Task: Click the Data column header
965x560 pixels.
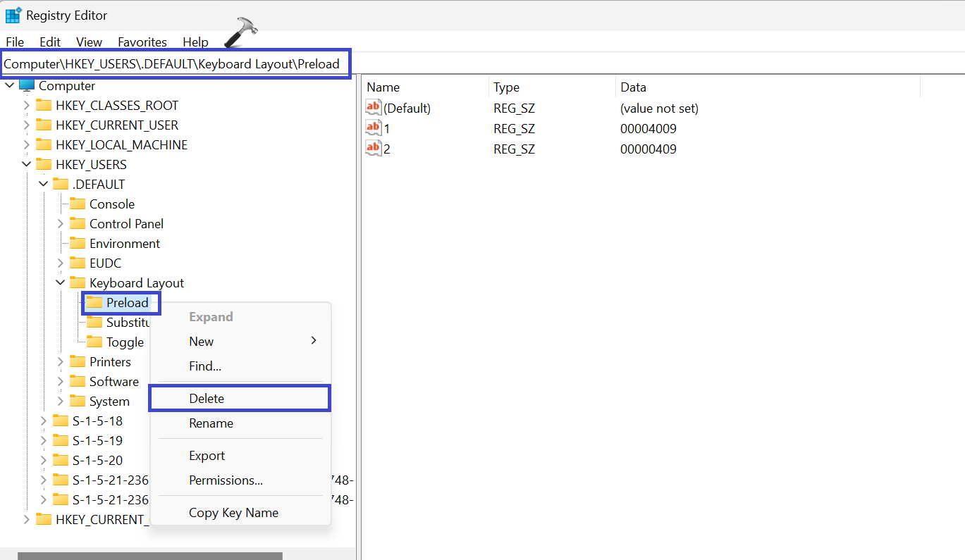Action: 633,87
